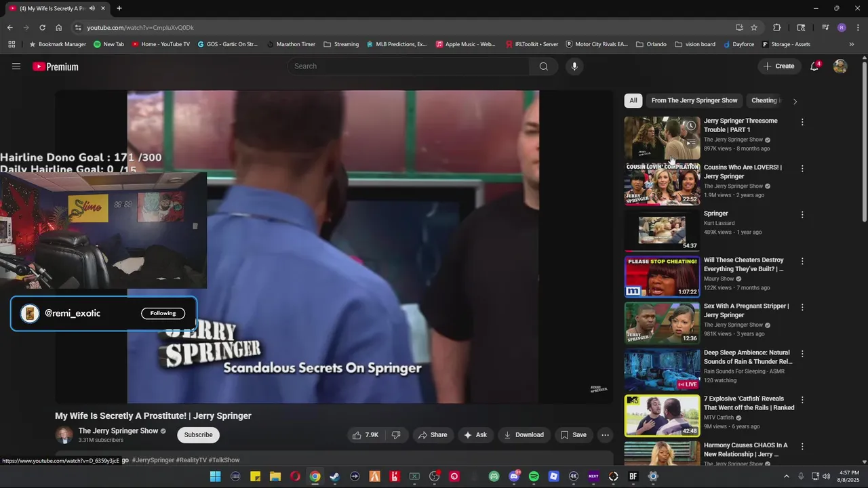Open Steam from the taskbar
Screen dimensions: 868x488
click(334, 476)
